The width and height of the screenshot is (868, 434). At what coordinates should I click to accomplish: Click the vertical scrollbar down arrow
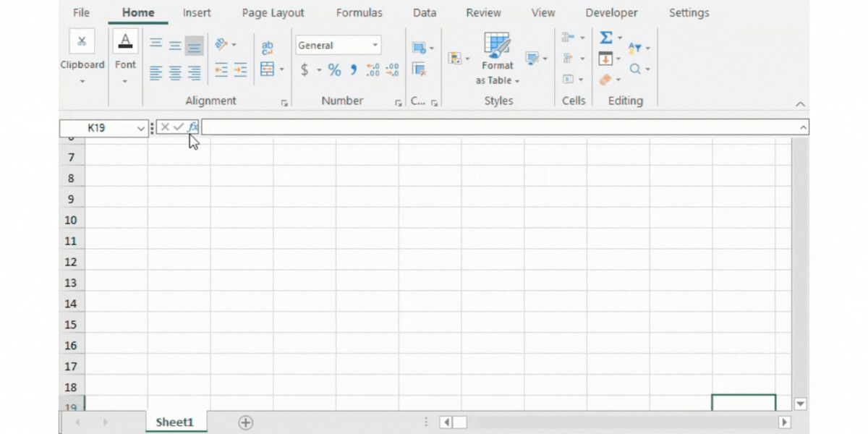click(x=800, y=404)
